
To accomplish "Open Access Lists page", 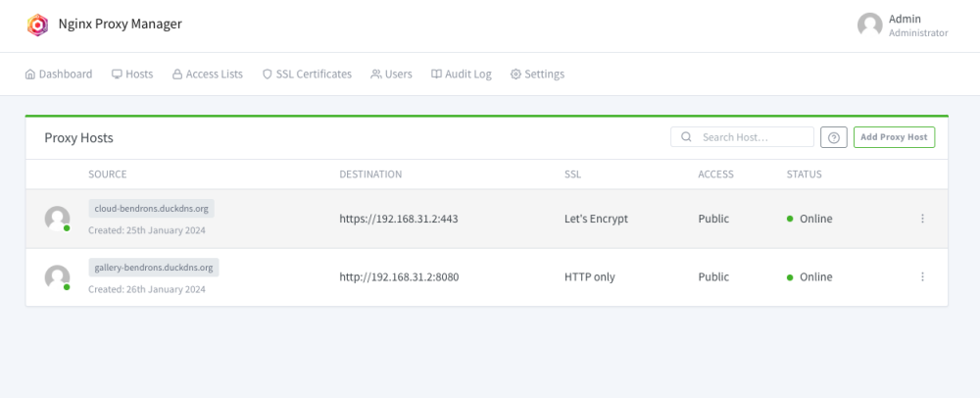I will [208, 74].
